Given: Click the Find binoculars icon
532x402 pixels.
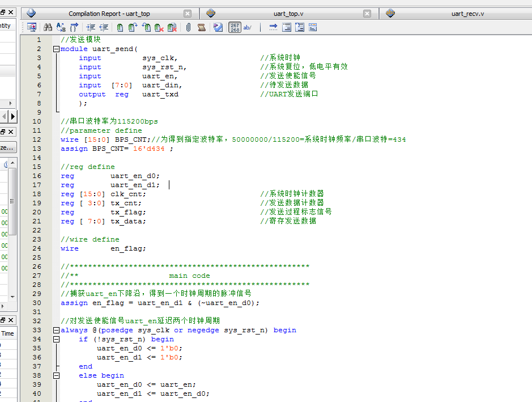Looking at the screenshot, I should [x=48, y=27].
